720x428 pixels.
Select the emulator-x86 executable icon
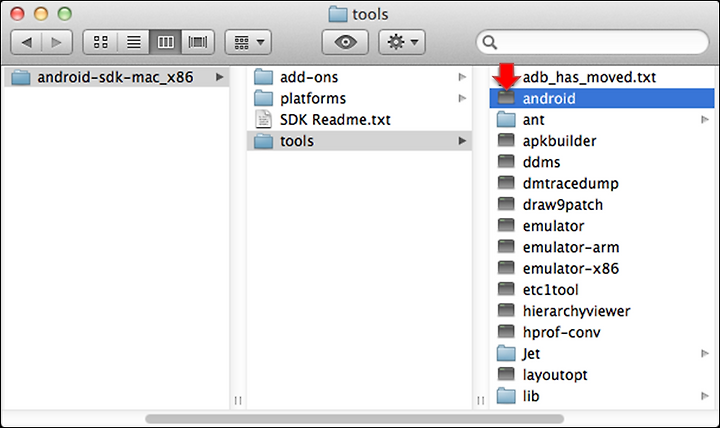pos(506,268)
